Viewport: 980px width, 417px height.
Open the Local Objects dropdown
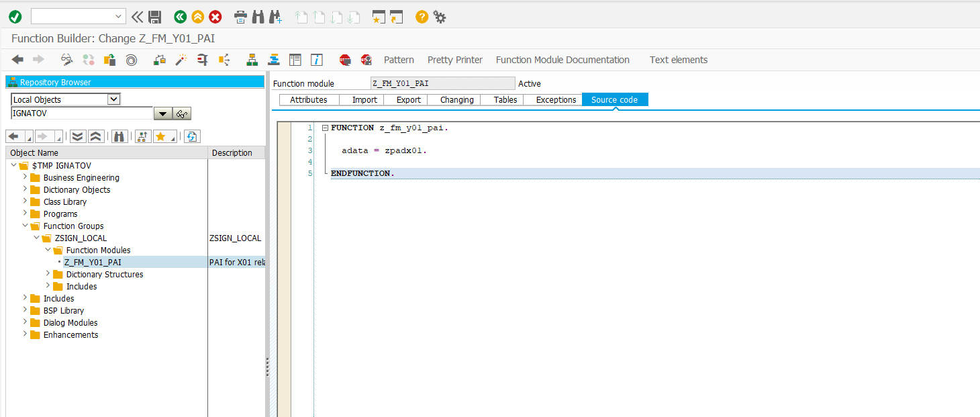pyautogui.click(x=114, y=99)
